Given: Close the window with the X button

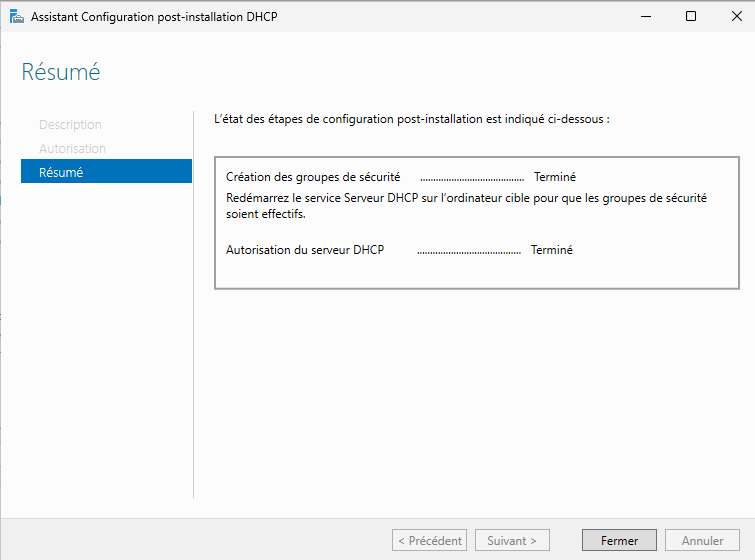Looking at the screenshot, I should tap(736, 16).
